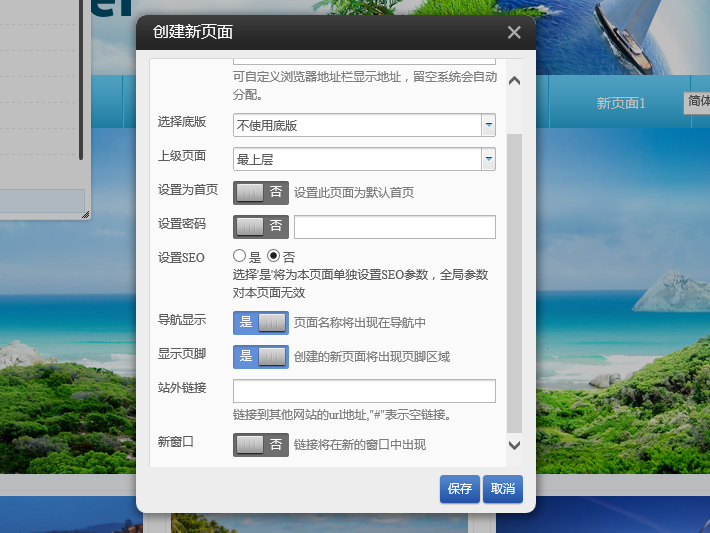Grab the resize handle of the left panel
Viewport: 710px width, 533px height.
[x=85, y=213]
